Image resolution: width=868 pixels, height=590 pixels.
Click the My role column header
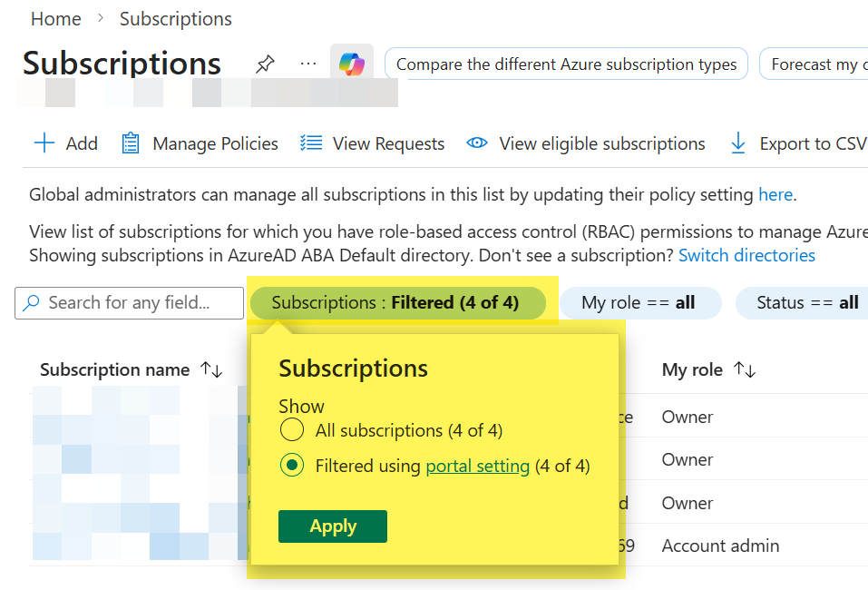pos(692,369)
